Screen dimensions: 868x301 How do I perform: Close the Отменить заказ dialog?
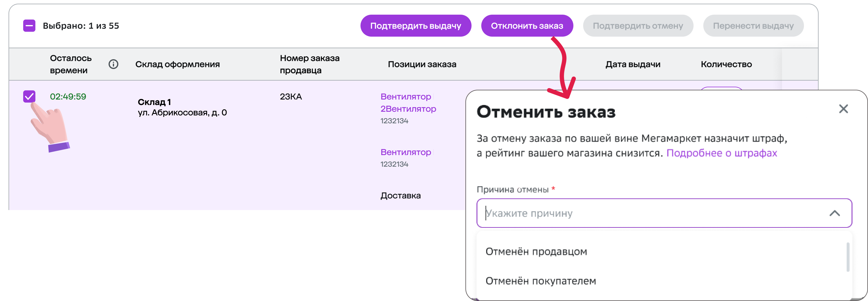point(843,109)
